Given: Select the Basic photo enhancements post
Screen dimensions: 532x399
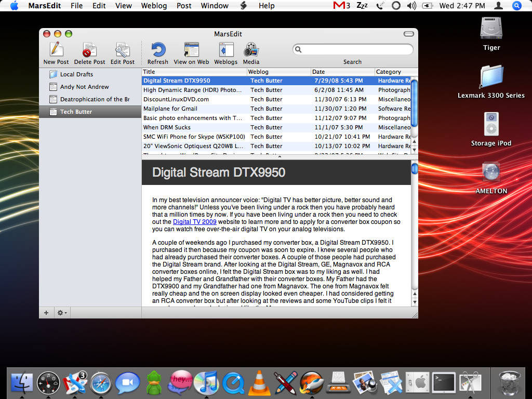Looking at the screenshot, I should click(276, 118).
